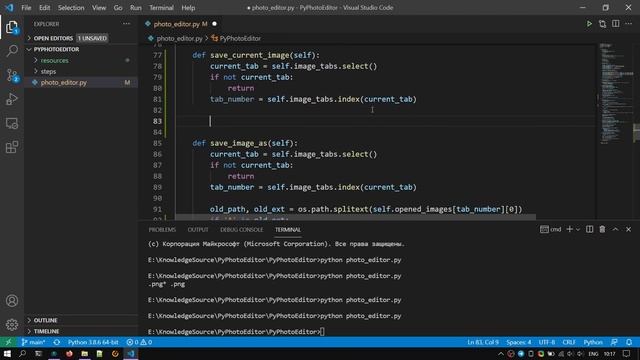The height and width of the screenshot is (360, 640).
Task: Click the PyPhotoEditor class breadcrumb
Action: pos(236,38)
